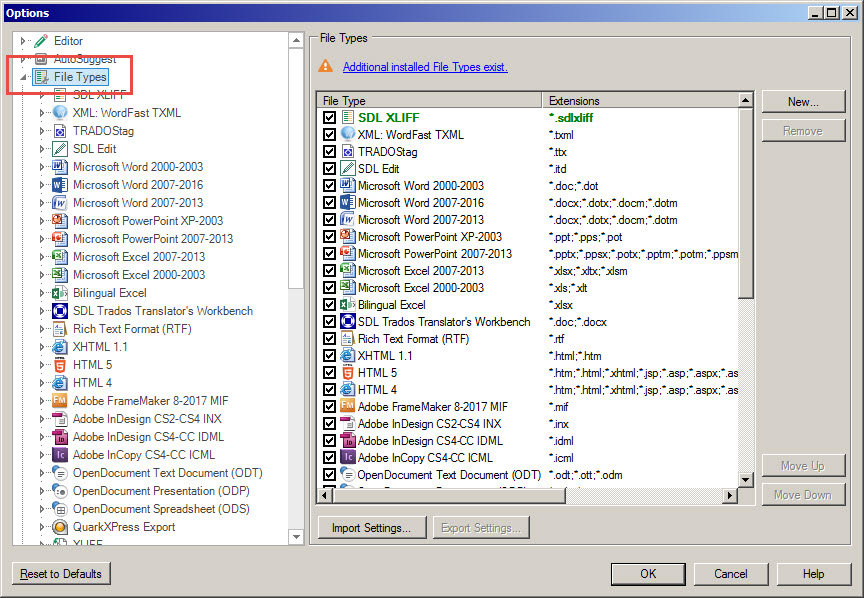Disable the Rich Text Format (RTF) checkbox
This screenshot has height=598, width=864.
330,339
